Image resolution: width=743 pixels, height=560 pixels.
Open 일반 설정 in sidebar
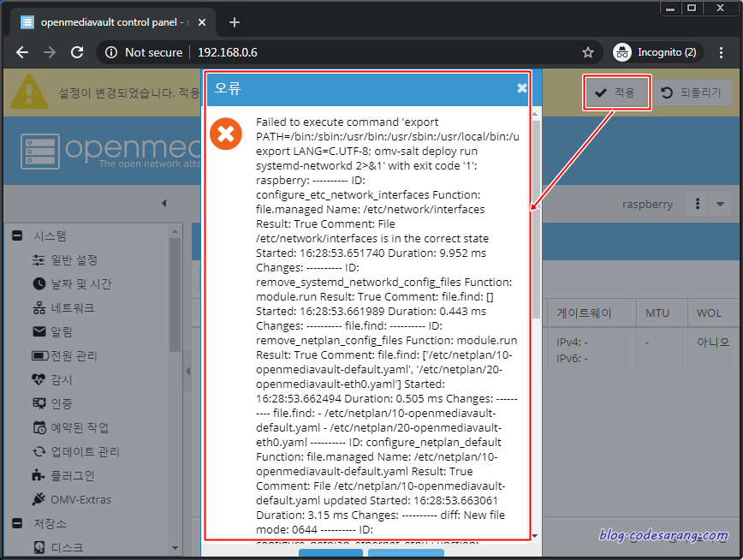tap(74, 259)
